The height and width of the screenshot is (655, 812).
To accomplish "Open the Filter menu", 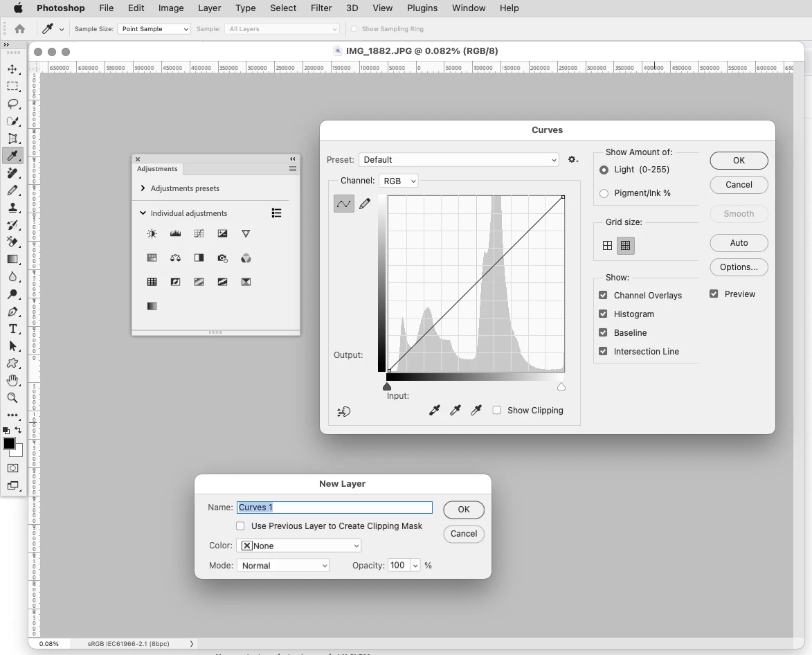I will tap(321, 8).
